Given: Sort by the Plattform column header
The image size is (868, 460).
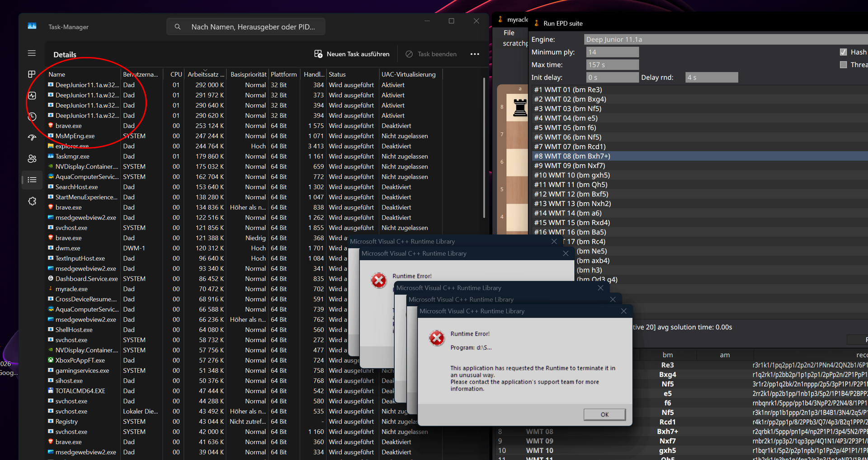Looking at the screenshot, I should [x=284, y=74].
